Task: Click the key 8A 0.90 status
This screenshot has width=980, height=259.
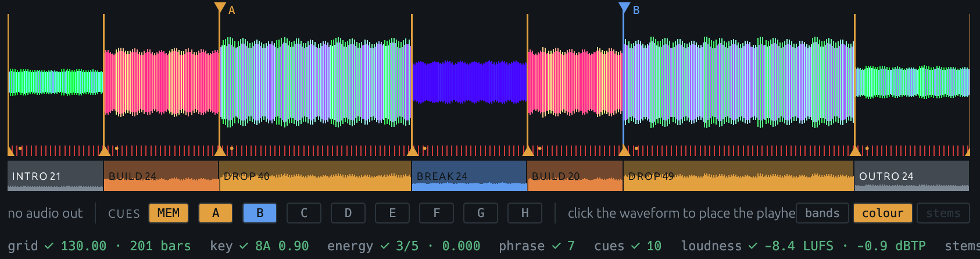Action: click(259, 246)
